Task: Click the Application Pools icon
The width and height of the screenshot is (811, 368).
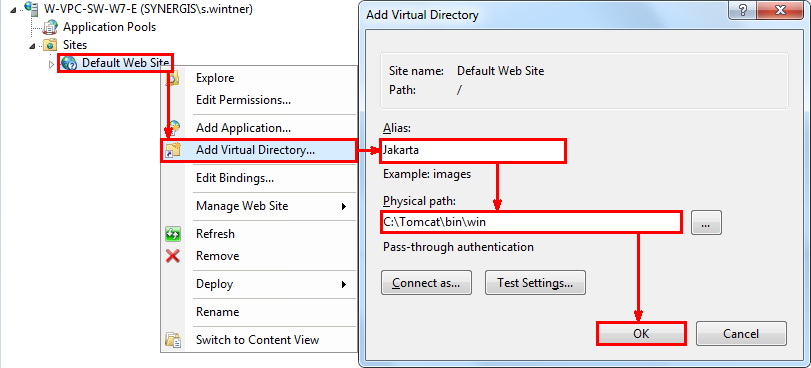Action: coord(51,26)
